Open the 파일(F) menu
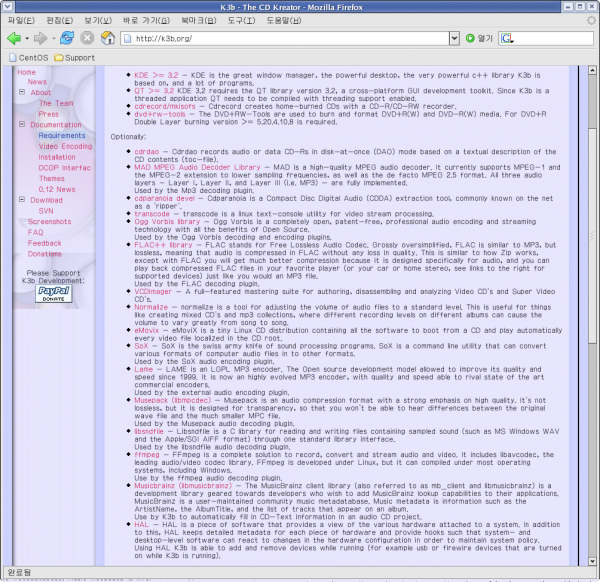This screenshot has height=582, width=600. coord(21,21)
